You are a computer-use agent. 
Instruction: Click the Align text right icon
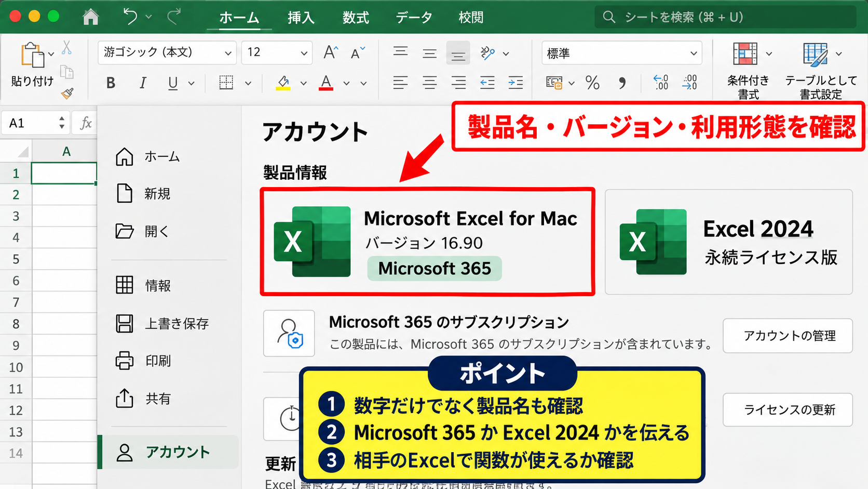(458, 83)
